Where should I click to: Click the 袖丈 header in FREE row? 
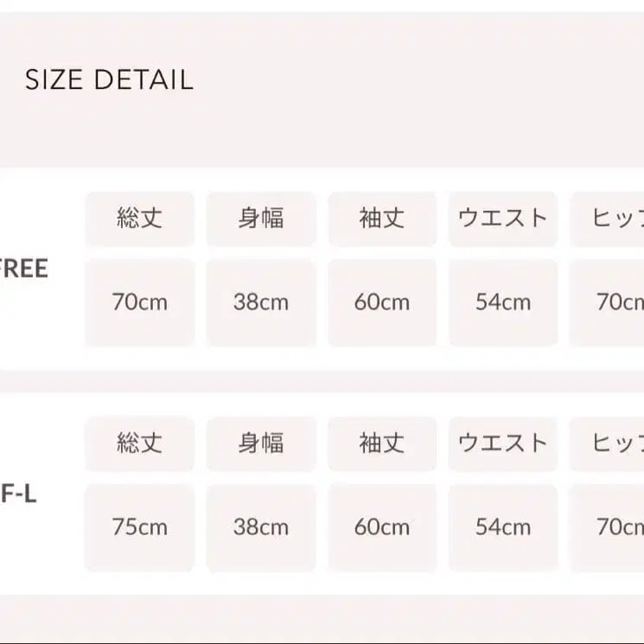point(381,218)
